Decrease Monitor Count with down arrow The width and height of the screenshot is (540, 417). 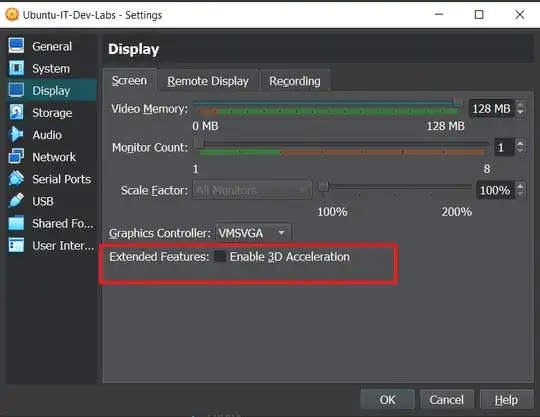[520, 151]
